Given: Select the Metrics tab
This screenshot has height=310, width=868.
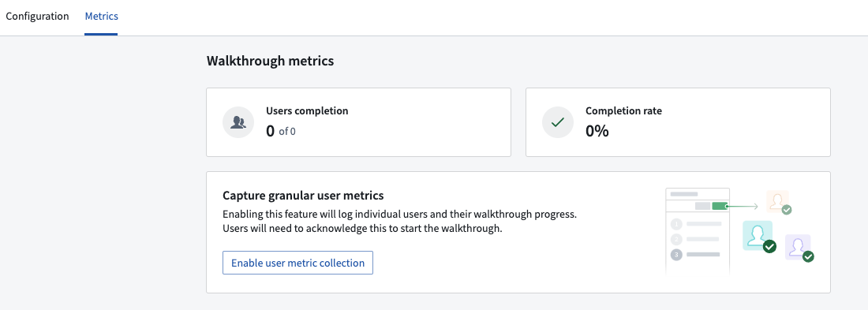Looking at the screenshot, I should click(101, 16).
